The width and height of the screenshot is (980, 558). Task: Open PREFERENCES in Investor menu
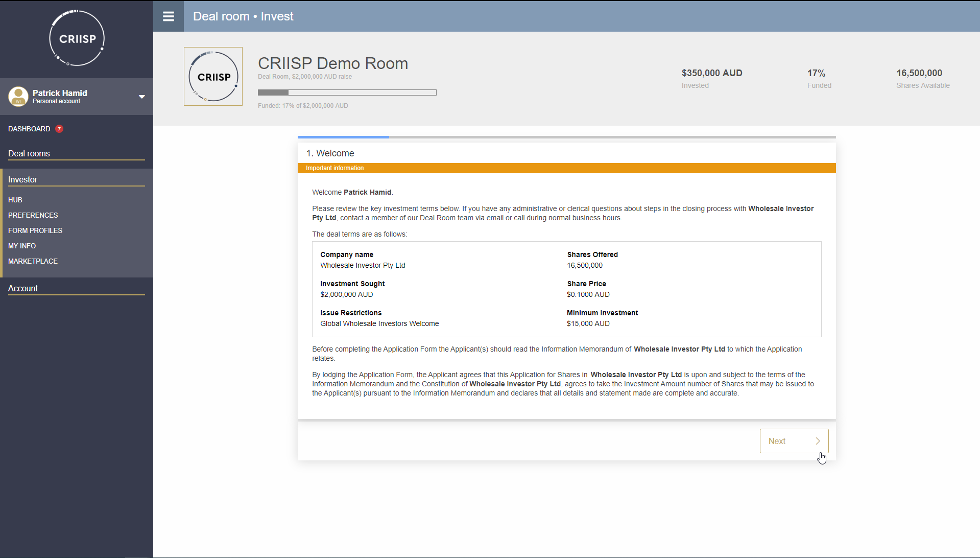(x=33, y=215)
